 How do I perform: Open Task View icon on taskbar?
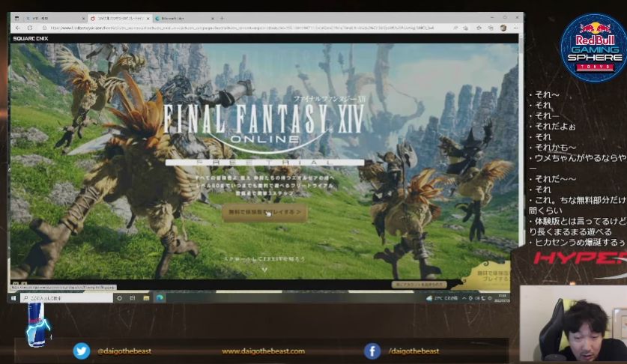(x=133, y=298)
